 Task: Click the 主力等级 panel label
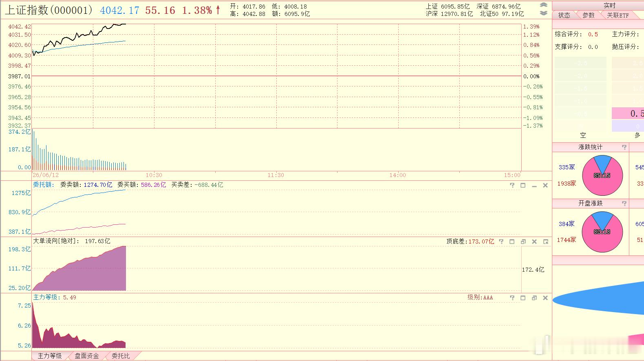coord(47,297)
